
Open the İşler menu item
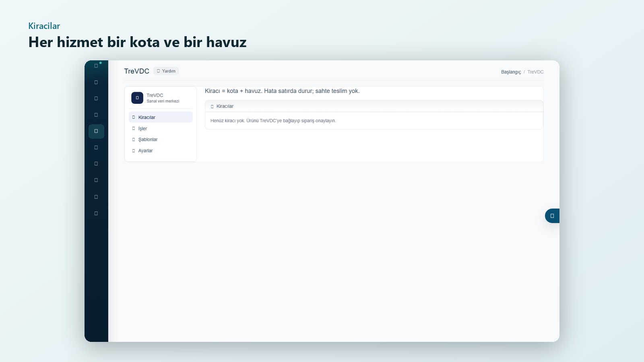pos(161,129)
